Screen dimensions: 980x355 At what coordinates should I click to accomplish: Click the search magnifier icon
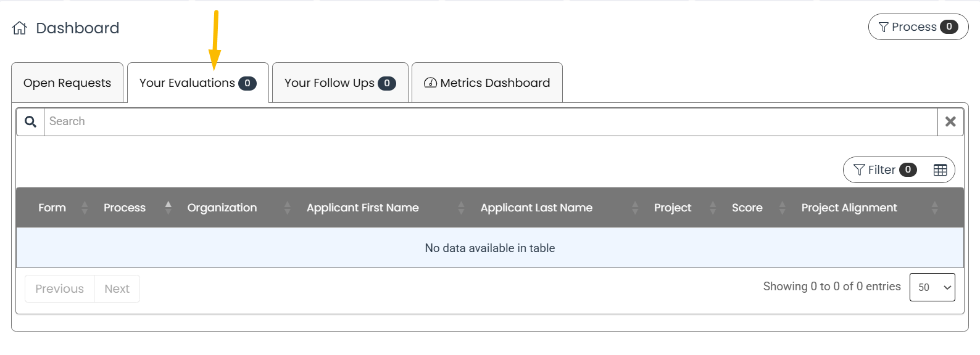pos(30,122)
